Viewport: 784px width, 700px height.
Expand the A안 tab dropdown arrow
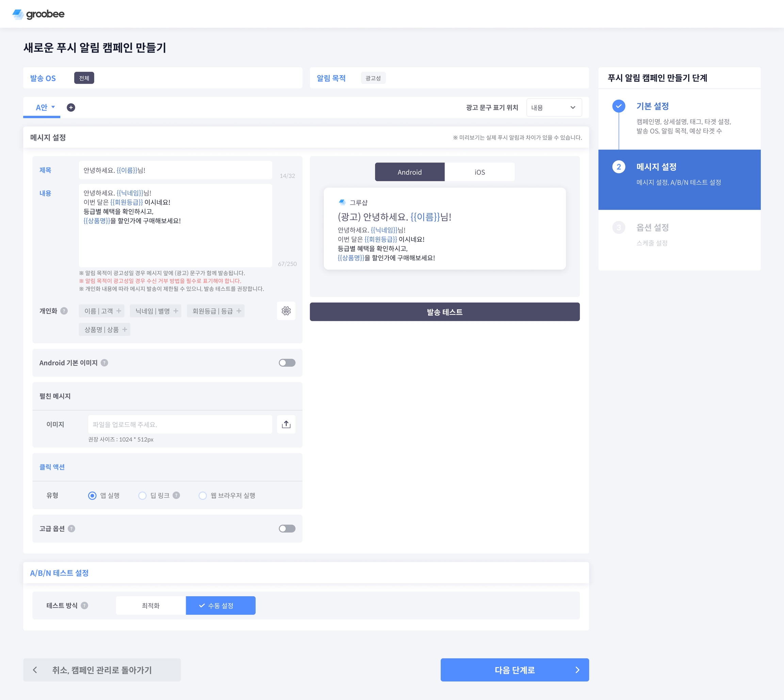tap(53, 107)
